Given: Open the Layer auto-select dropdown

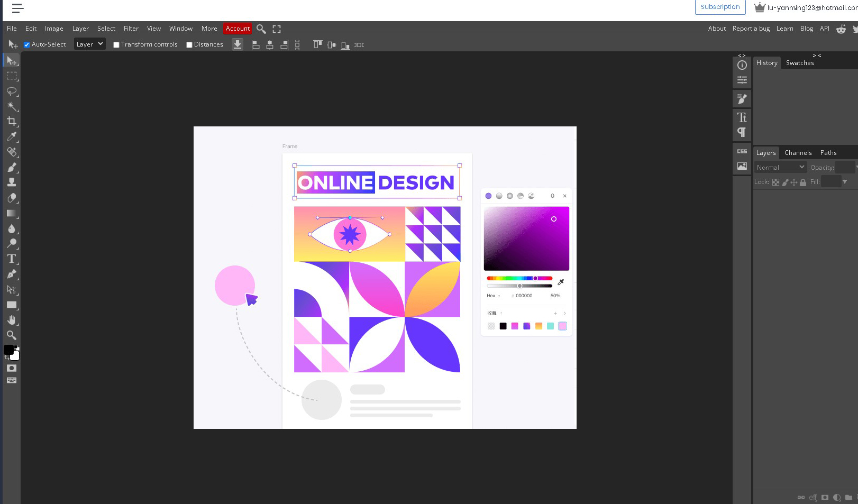Looking at the screenshot, I should [x=89, y=44].
